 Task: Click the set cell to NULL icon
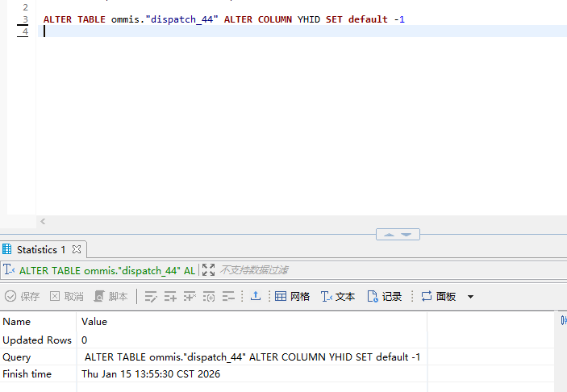209,297
